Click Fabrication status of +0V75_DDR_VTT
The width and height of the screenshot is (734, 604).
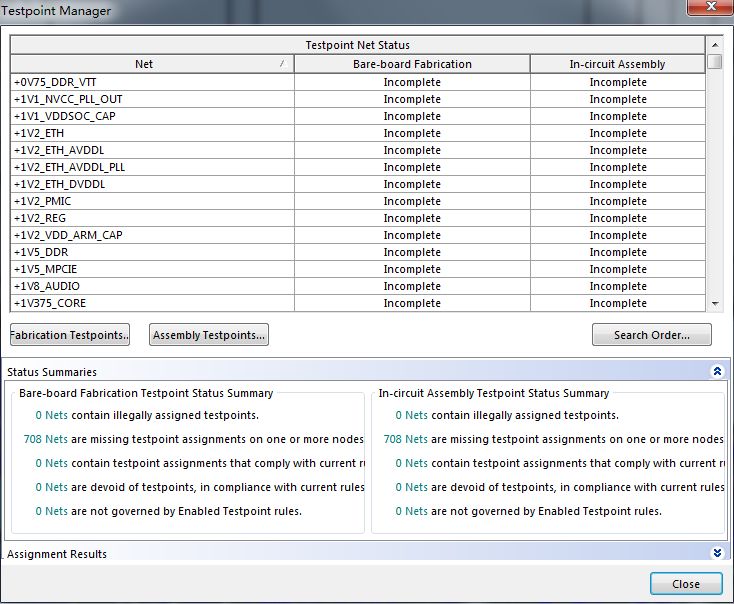pos(412,82)
